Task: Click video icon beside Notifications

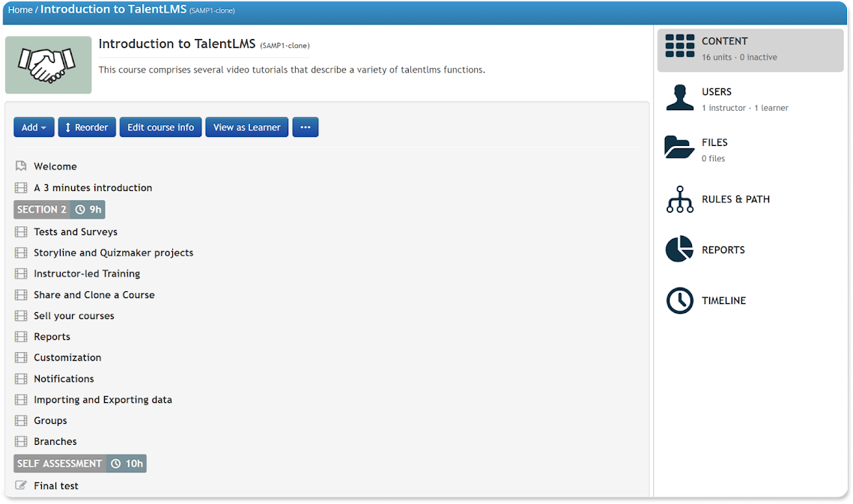Action: coord(21,379)
